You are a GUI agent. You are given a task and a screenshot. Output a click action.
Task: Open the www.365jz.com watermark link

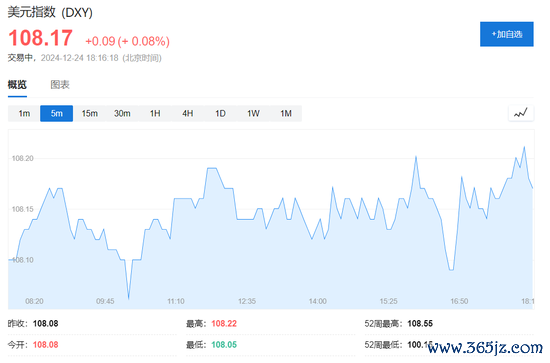485,348
